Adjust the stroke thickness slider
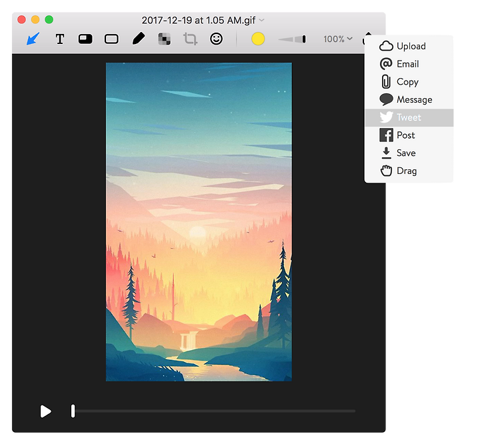This screenshot has height=448, width=480. tap(292, 39)
